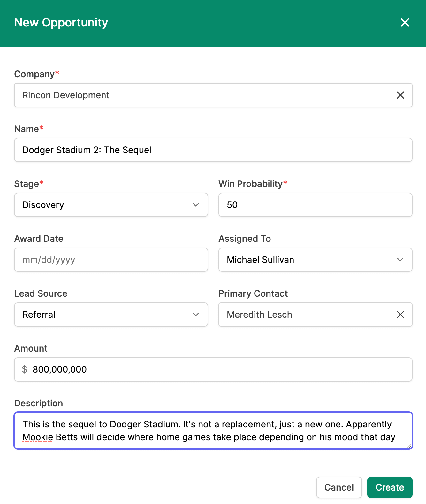Close the New Opportunity dialog
Screen dimensions: 426x504
pos(405,22)
